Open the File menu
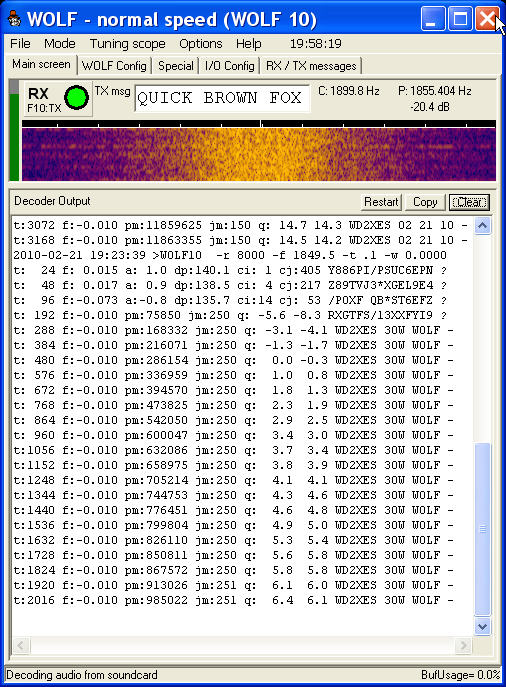 click(x=20, y=44)
